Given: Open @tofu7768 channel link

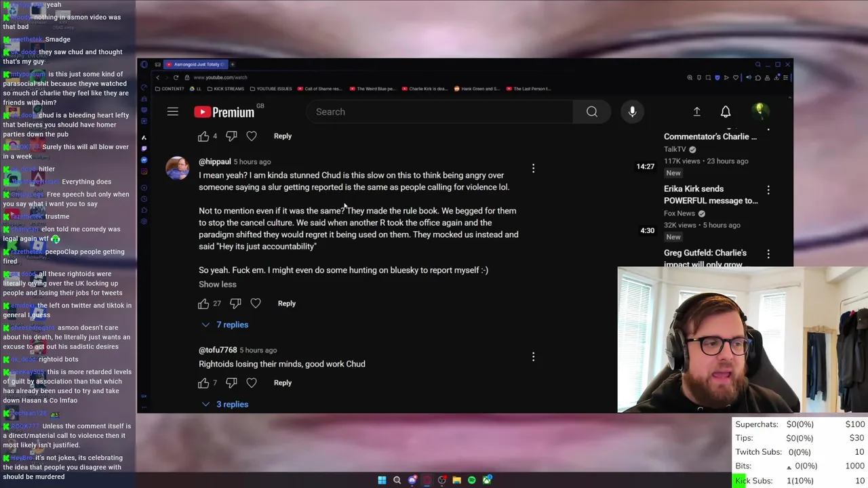Looking at the screenshot, I should coord(218,350).
